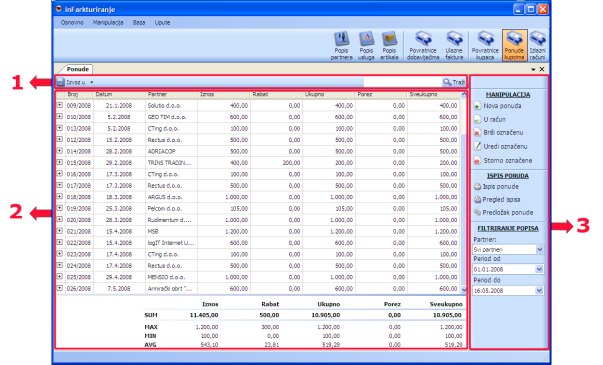Open Popis usluga toolbar icon
This screenshot has height=365, width=603.
(x=366, y=46)
